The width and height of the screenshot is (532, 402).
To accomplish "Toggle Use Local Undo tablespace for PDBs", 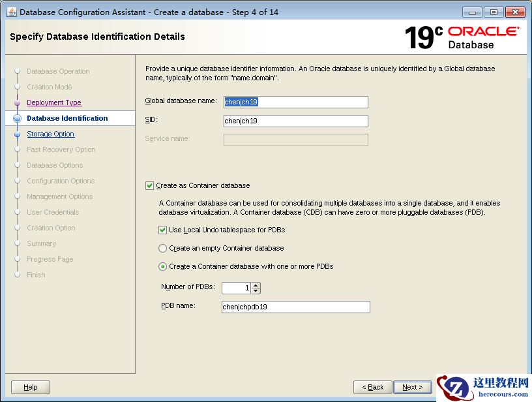I will click(x=162, y=230).
